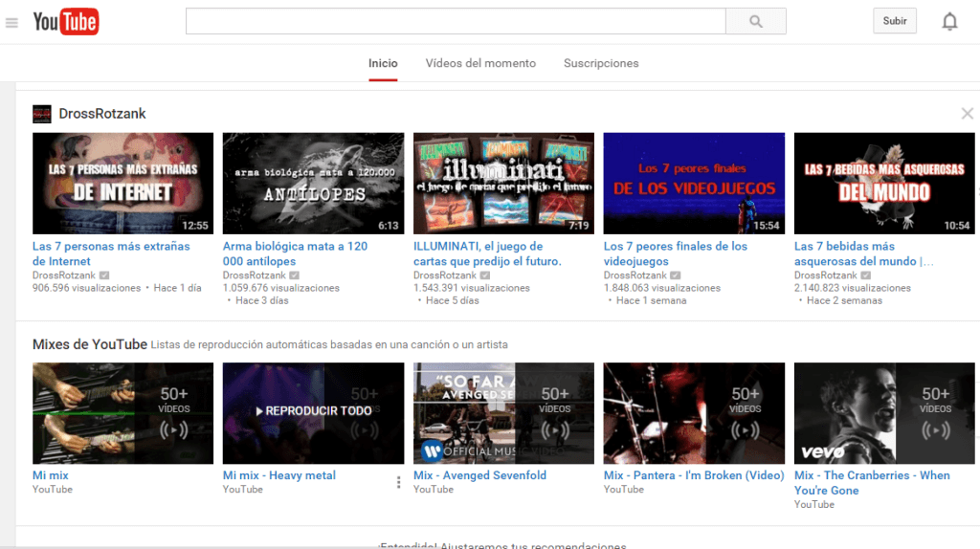
Task: Open Avenged Sevenfold mix thumbnail
Action: [503, 413]
